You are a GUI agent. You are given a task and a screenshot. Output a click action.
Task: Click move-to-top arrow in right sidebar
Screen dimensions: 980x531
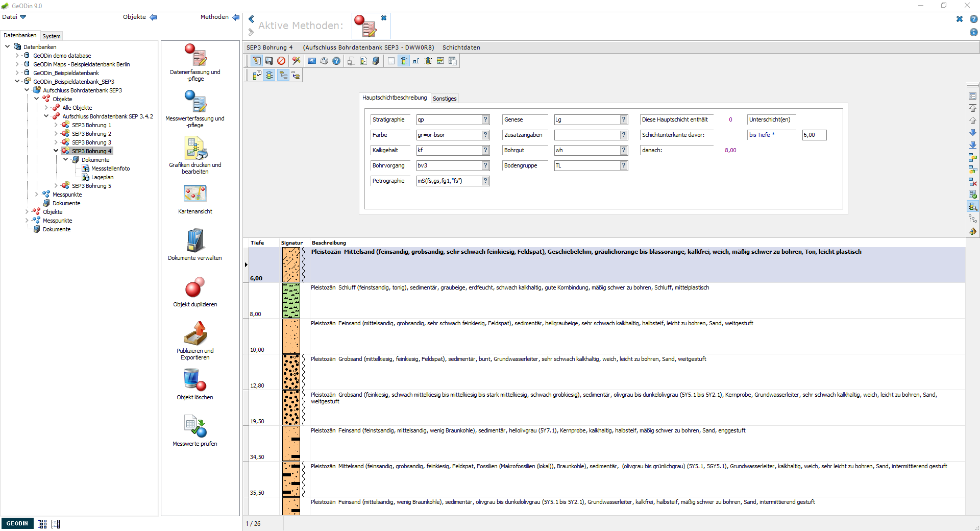pos(973,108)
